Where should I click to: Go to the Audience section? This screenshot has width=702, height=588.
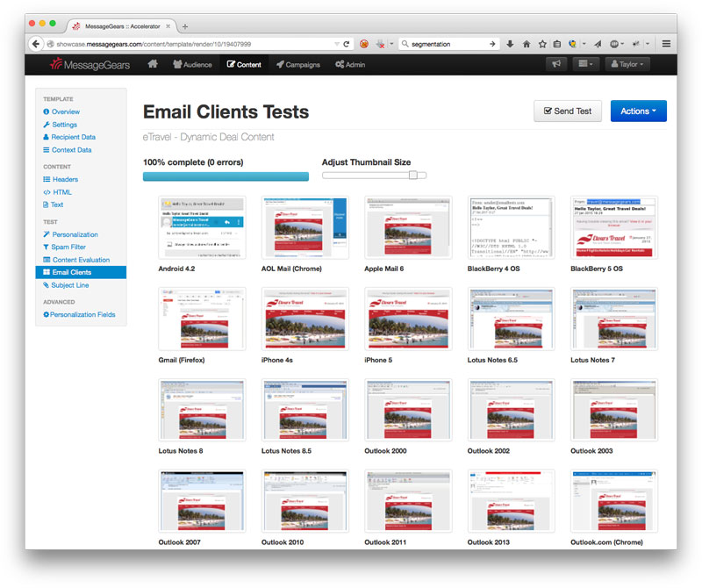pos(192,64)
